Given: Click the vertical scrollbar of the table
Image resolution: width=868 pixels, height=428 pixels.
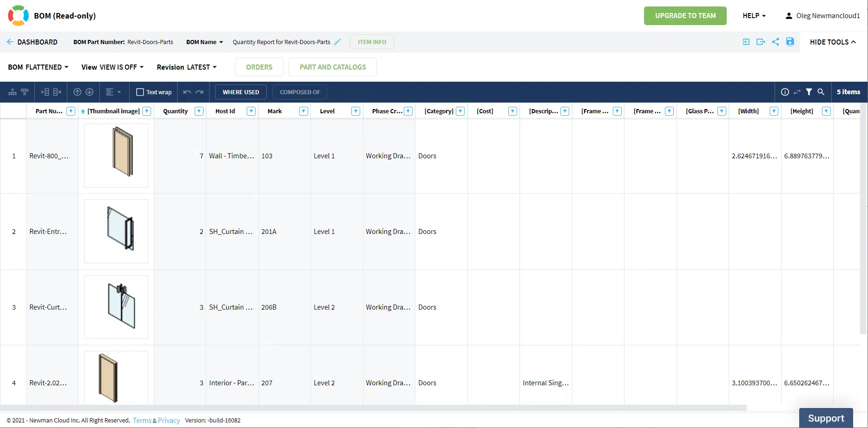Looking at the screenshot, I should [x=863, y=218].
